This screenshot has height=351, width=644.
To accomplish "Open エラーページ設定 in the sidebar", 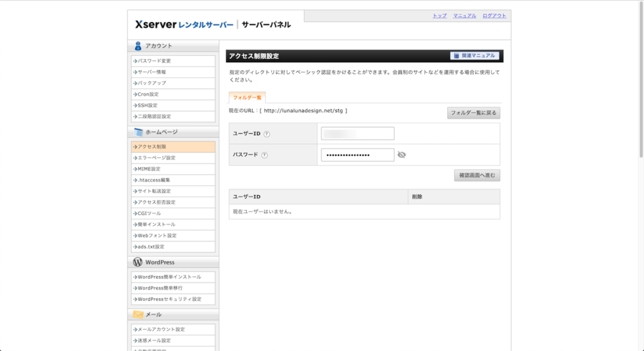I will [x=174, y=158].
